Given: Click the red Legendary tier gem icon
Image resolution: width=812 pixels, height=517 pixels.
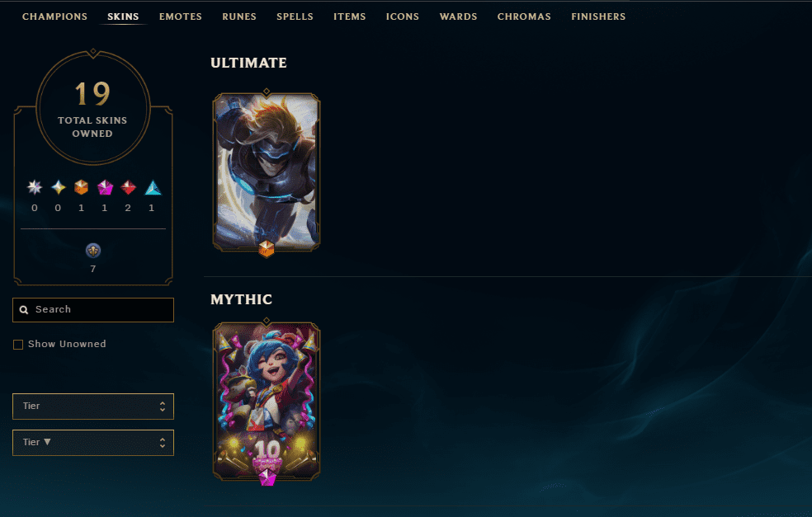Looking at the screenshot, I should click(129, 187).
